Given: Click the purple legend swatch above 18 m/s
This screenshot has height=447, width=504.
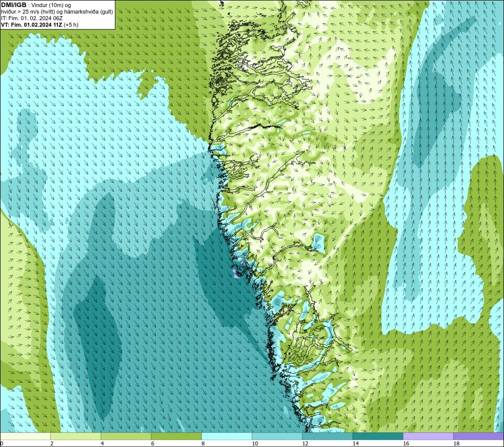Looking at the screenshot, I should 478,436.
